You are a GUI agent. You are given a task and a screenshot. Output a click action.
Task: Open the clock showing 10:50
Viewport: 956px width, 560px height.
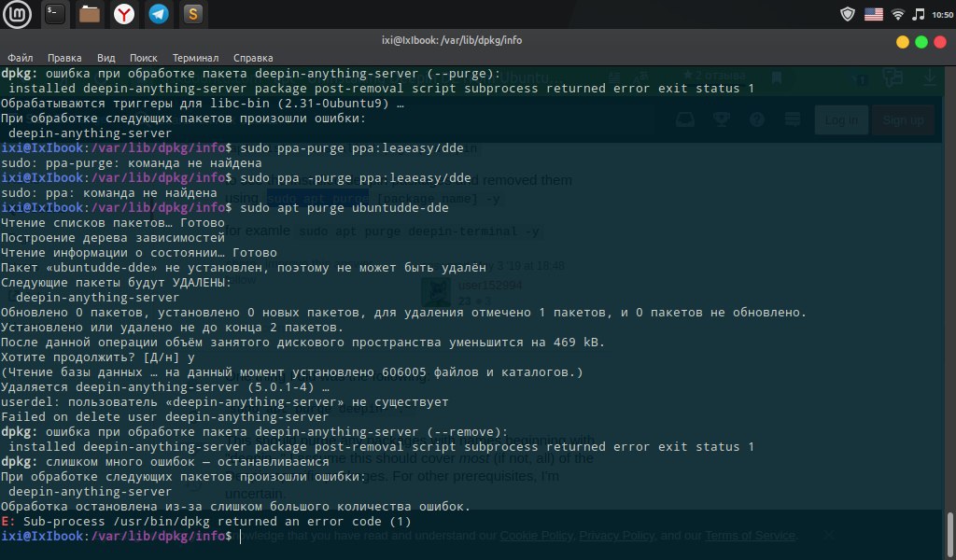click(942, 15)
